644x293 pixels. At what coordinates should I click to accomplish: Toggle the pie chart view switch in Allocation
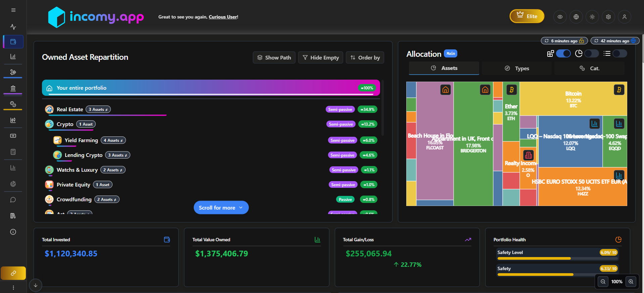click(591, 53)
